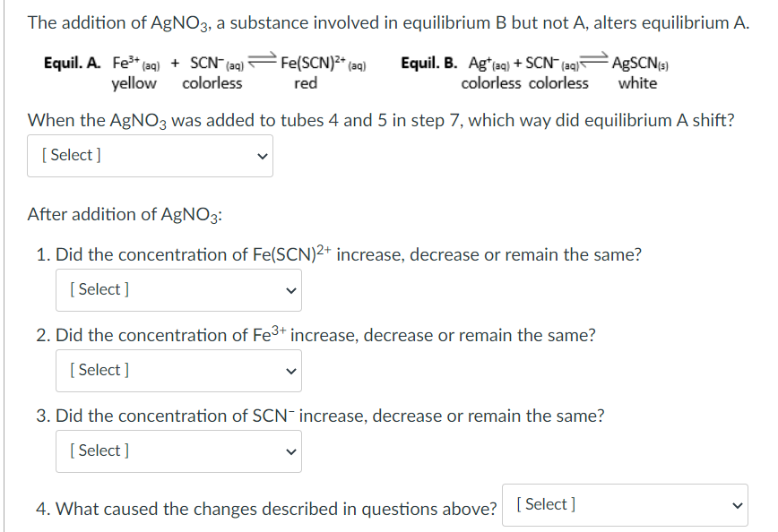778x532 pixels.
Task: Select the [Select] placeholder under question 3
Action: 99,450
